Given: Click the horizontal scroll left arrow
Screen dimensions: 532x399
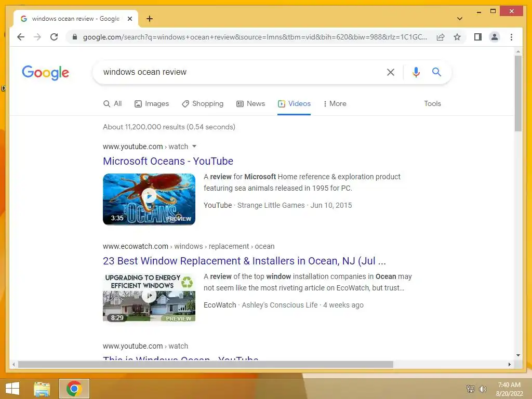Looking at the screenshot, I should (x=13, y=364).
